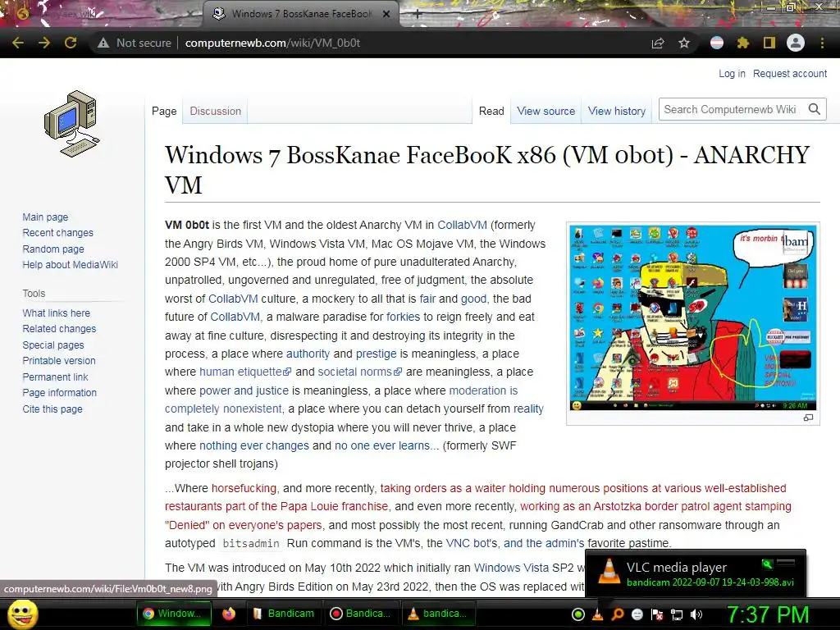Select the Windows 7 BossKanae FaceBook tab
Image resolution: width=840 pixels, height=630 pixels.
(x=300, y=14)
